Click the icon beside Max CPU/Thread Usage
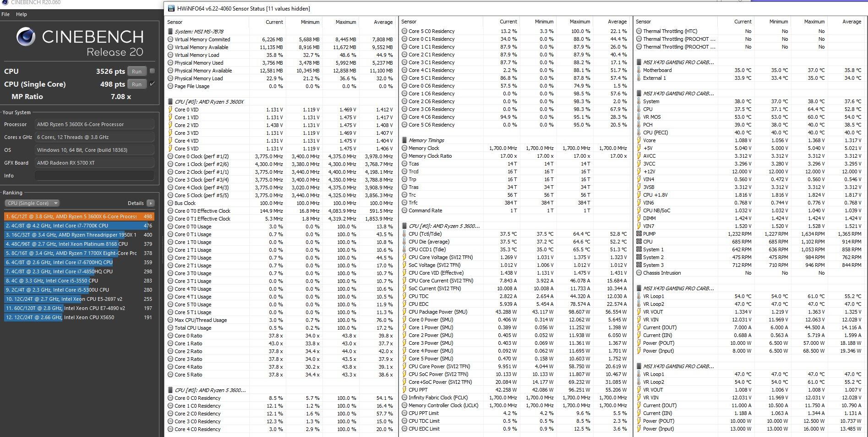Image resolution: width=868 pixels, height=437 pixels. click(x=170, y=320)
